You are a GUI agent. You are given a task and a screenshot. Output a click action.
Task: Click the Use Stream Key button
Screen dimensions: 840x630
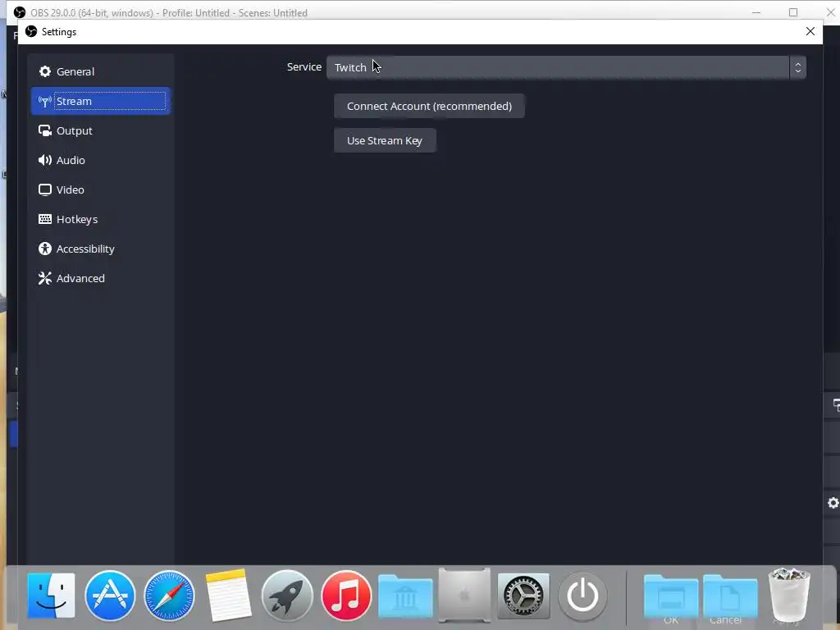pos(385,140)
